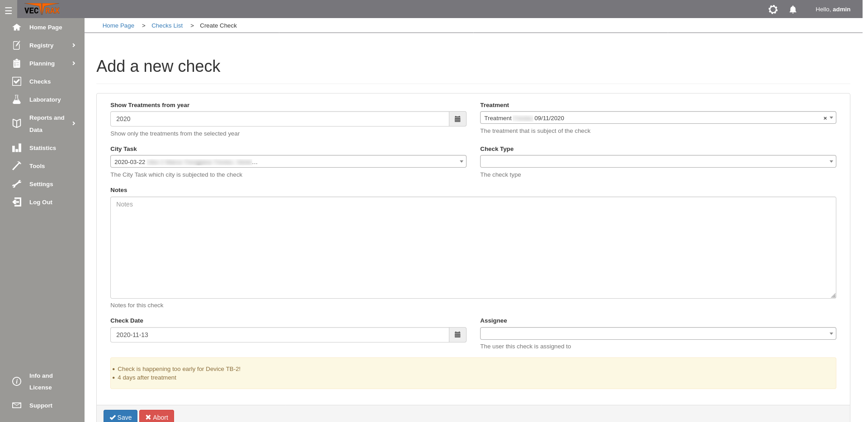Click 'Create Check' breadcrumb text
Image resolution: width=868 pixels, height=422 pixels.
point(218,25)
